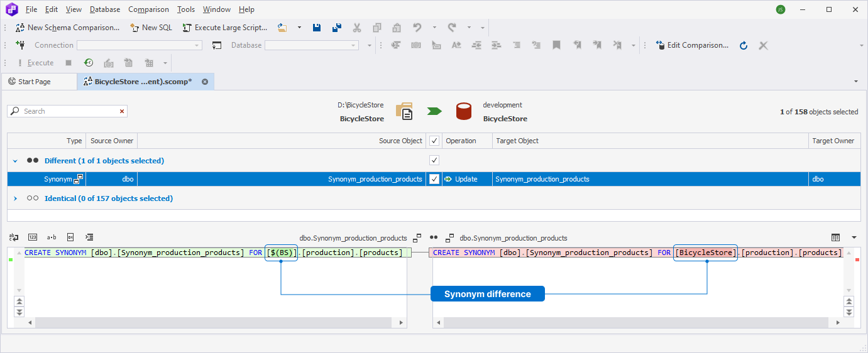The image size is (868, 353).
Task: Undo the last action
Action: [417, 28]
